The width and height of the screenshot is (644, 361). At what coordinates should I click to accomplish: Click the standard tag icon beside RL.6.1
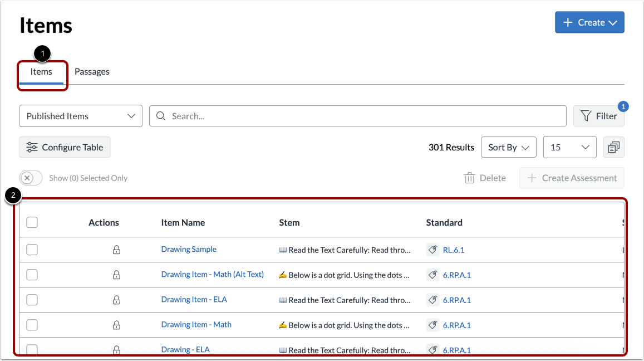[x=432, y=250]
